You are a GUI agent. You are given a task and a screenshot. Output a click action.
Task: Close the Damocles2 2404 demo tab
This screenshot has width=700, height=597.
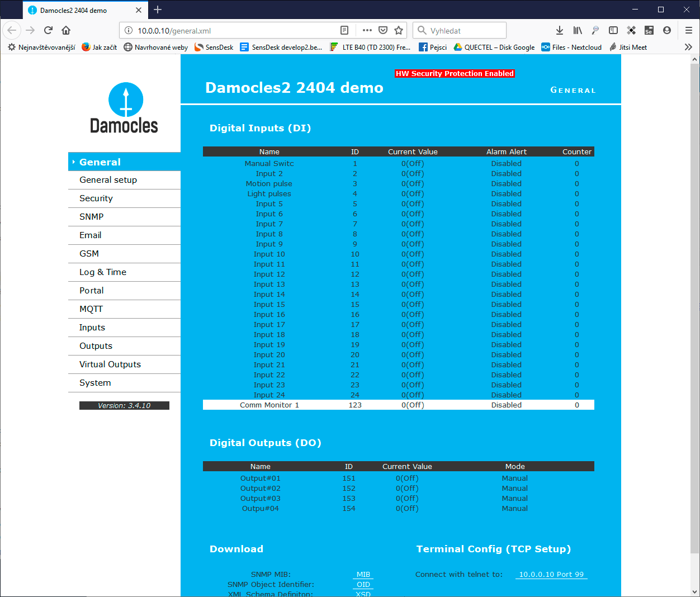[139, 10]
